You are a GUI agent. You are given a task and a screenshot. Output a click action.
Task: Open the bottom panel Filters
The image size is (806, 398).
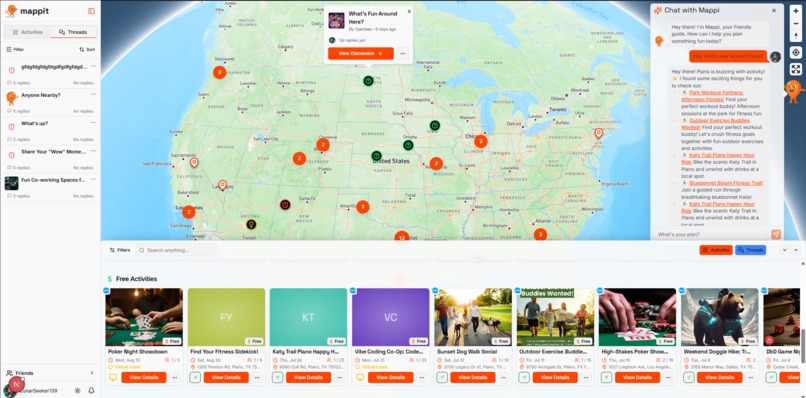120,250
